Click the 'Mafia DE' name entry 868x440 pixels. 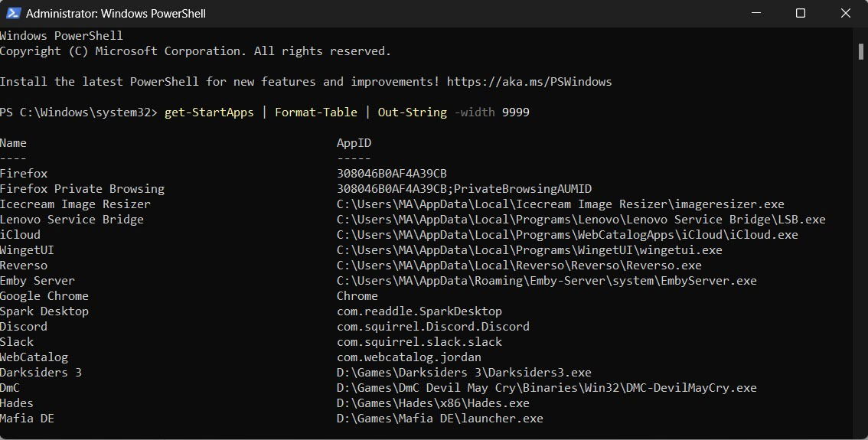pyautogui.click(x=27, y=419)
